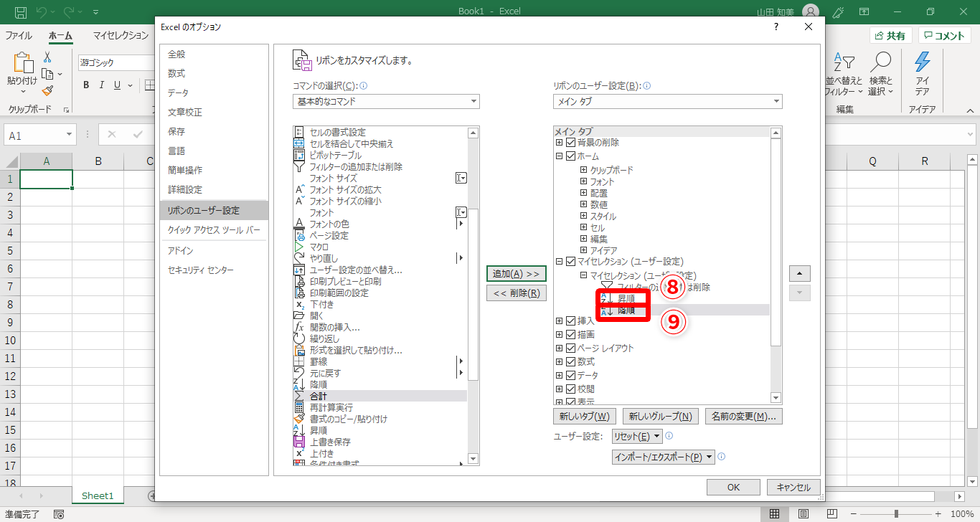The width and height of the screenshot is (980, 522).
Task: Expand the 配置 group in the tree
Action: click(584, 193)
